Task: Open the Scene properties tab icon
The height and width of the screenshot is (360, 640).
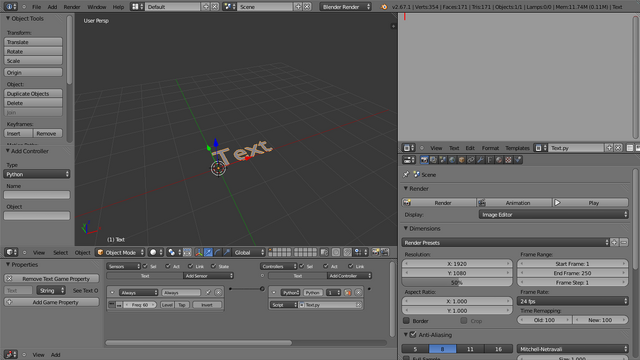Action: (x=443, y=160)
